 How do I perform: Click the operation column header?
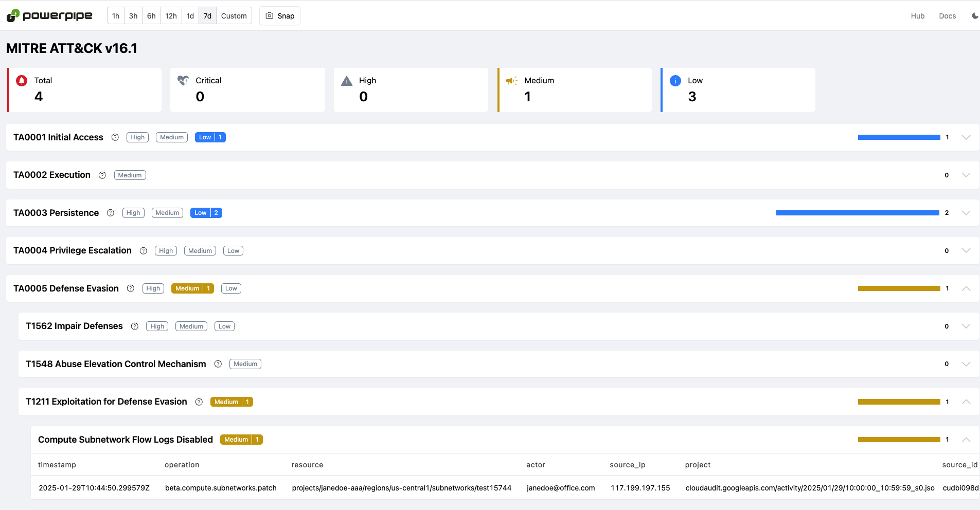tap(182, 465)
